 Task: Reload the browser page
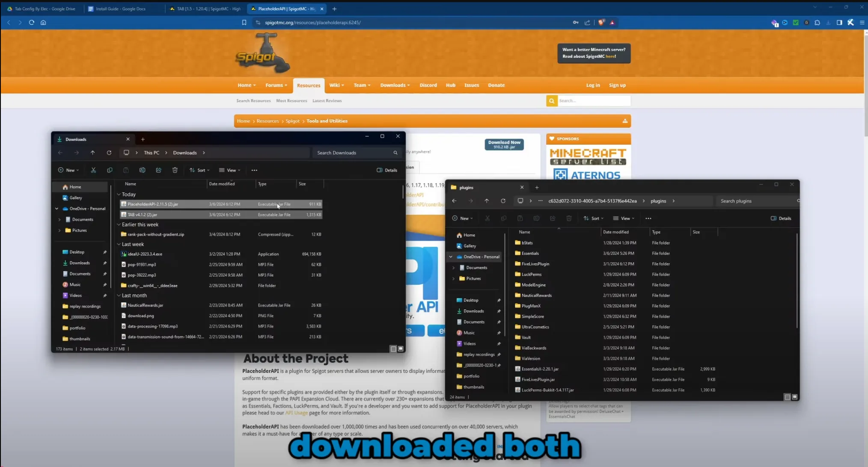[31, 22]
